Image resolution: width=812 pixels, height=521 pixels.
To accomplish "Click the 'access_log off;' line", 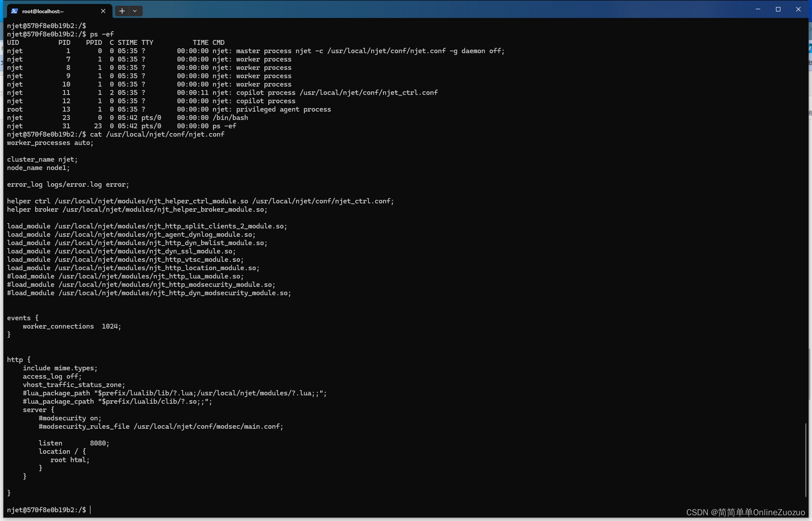I will coord(52,376).
